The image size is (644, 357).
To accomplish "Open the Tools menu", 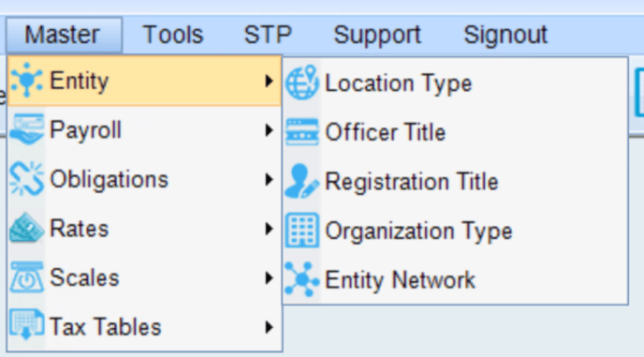I will tap(173, 35).
